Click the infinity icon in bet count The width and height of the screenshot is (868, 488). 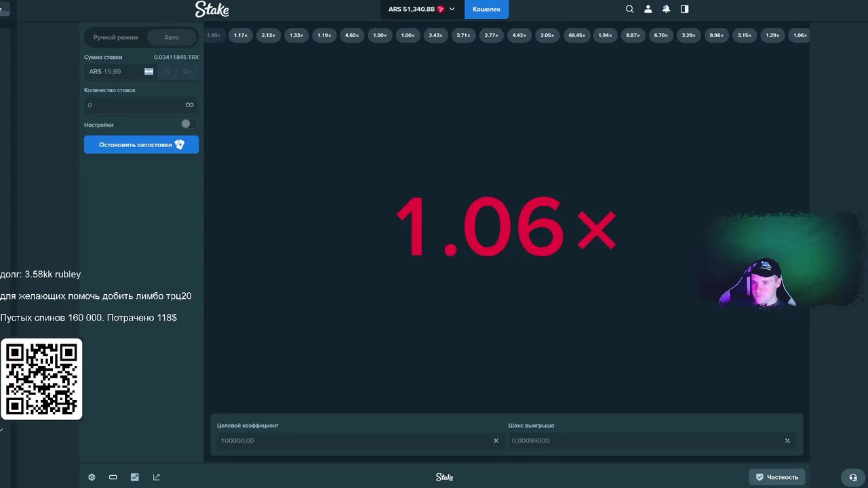tap(189, 105)
